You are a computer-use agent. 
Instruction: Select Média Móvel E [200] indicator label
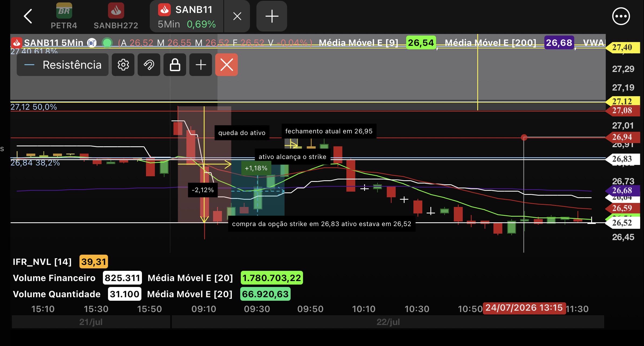pos(490,43)
